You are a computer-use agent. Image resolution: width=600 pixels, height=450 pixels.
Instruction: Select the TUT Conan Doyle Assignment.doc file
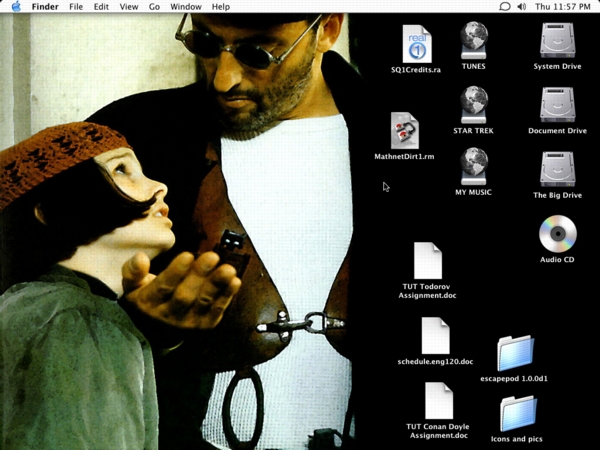[438, 401]
